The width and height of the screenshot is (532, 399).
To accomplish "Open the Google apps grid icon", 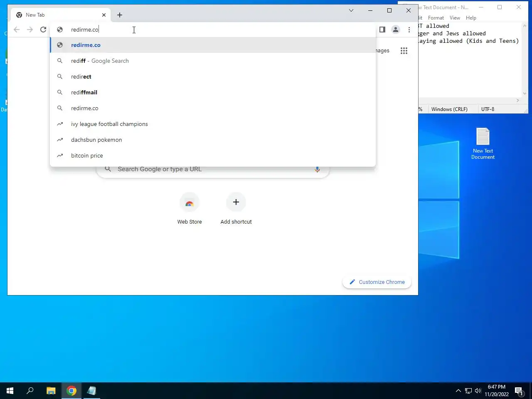I will [x=404, y=51].
